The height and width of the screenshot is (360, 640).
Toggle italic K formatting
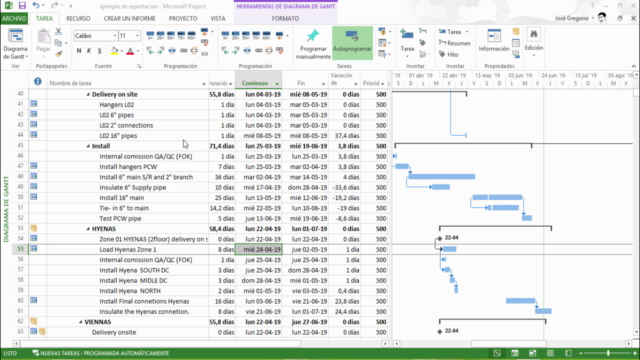(89, 51)
